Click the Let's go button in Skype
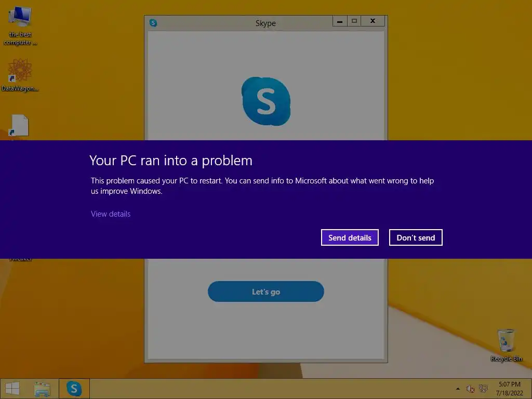This screenshot has height=399, width=532. tap(265, 291)
